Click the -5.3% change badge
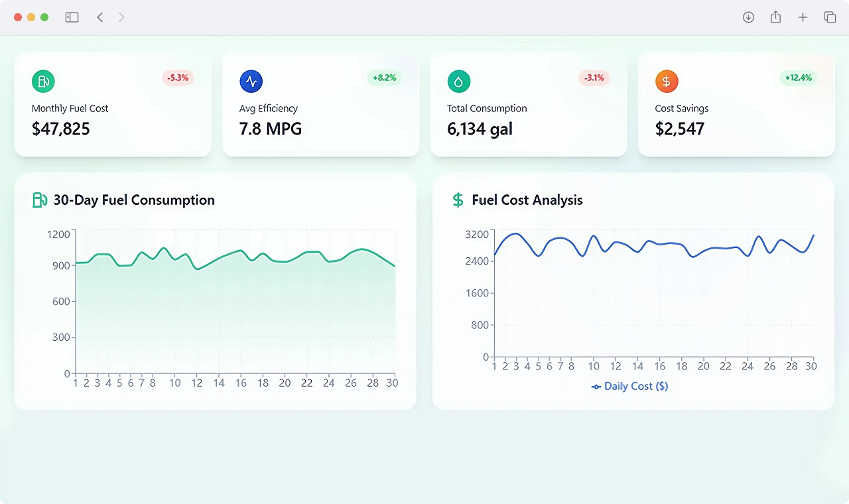Screen dimensions: 849x504 178,78
